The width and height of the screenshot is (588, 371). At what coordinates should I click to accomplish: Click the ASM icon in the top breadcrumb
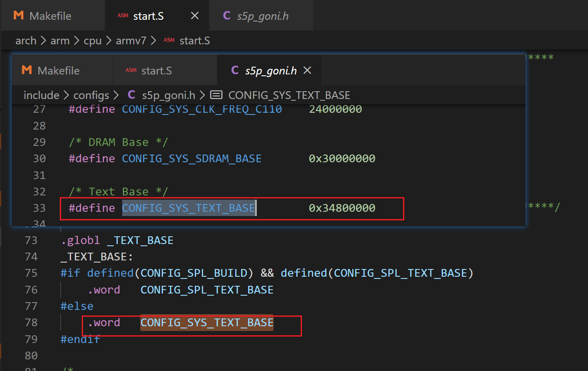pos(169,40)
